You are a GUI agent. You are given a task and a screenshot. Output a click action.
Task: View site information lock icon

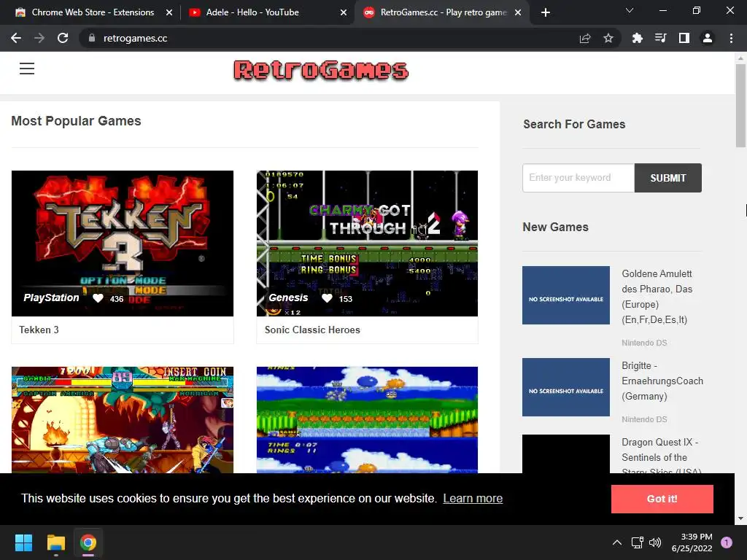pos(91,38)
